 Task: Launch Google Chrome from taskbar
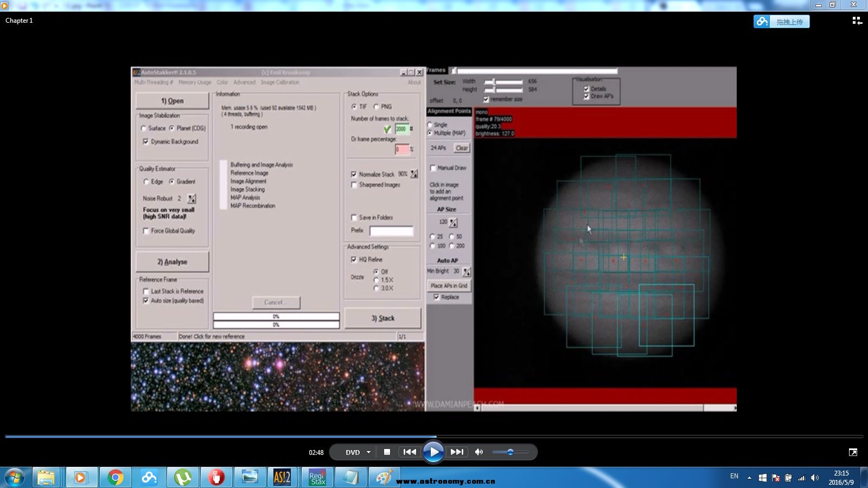(x=115, y=478)
